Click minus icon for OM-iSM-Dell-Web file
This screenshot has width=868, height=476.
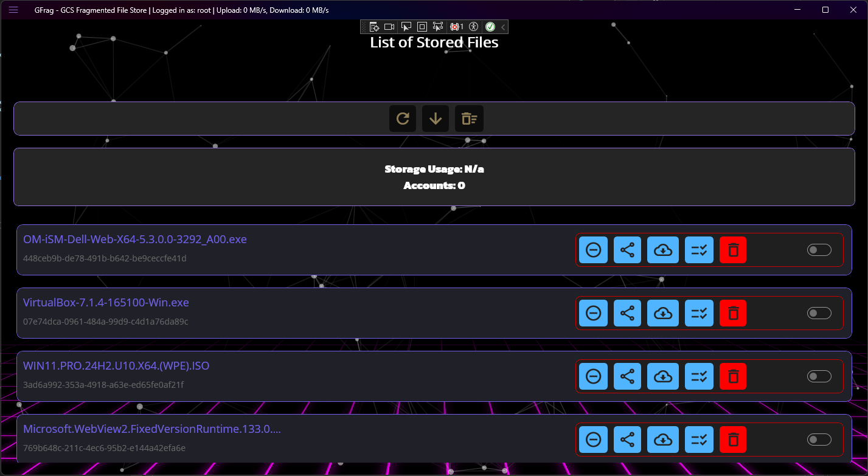click(x=593, y=250)
